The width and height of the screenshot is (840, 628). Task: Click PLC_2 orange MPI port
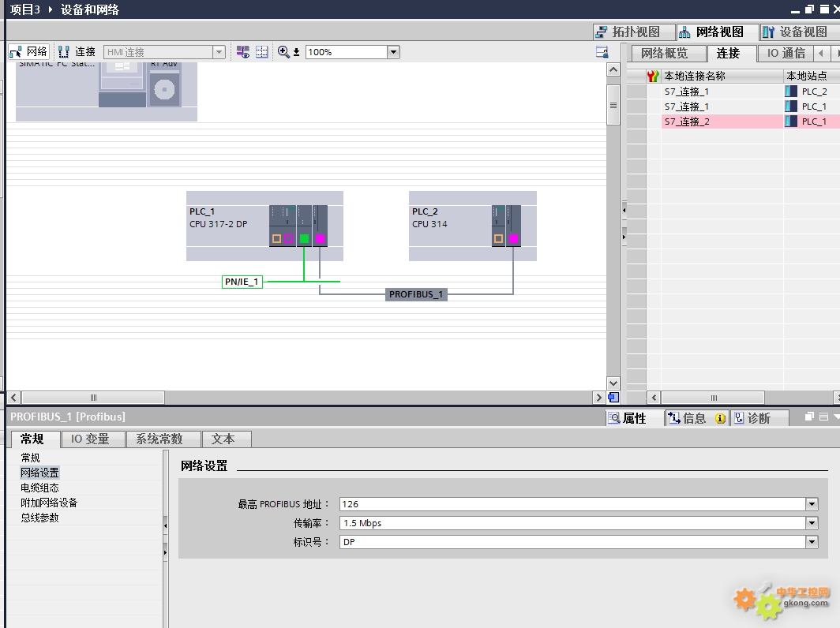(x=498, y=239)
